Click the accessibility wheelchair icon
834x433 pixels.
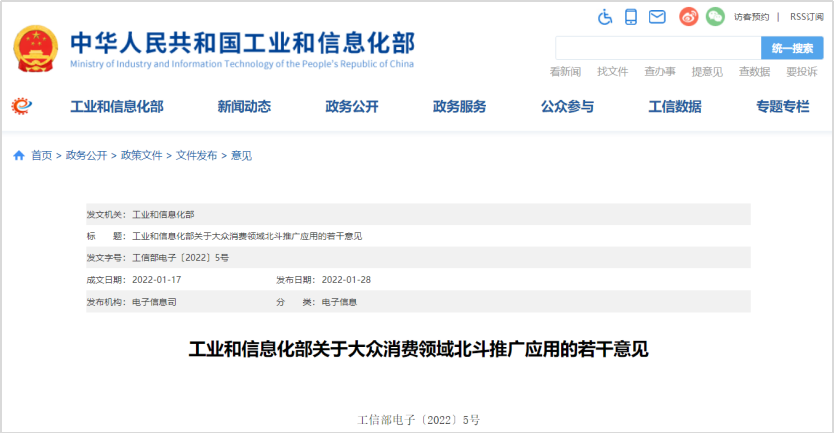(605, 17)
